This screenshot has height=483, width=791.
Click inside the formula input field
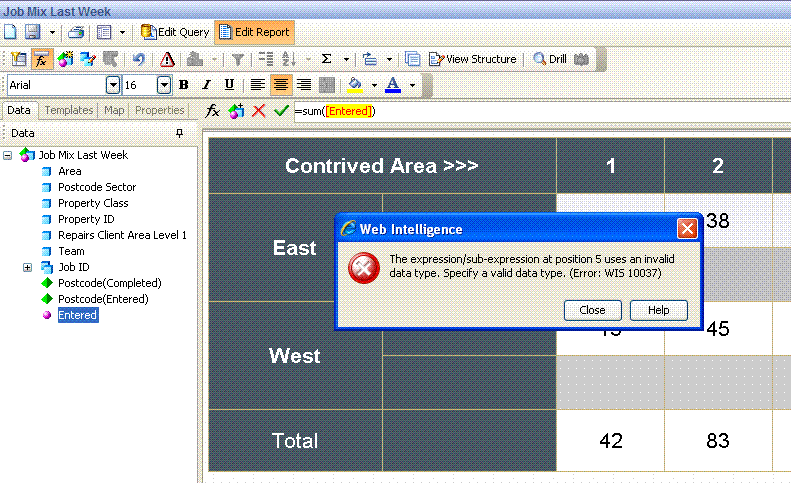(x=542, y=111)
